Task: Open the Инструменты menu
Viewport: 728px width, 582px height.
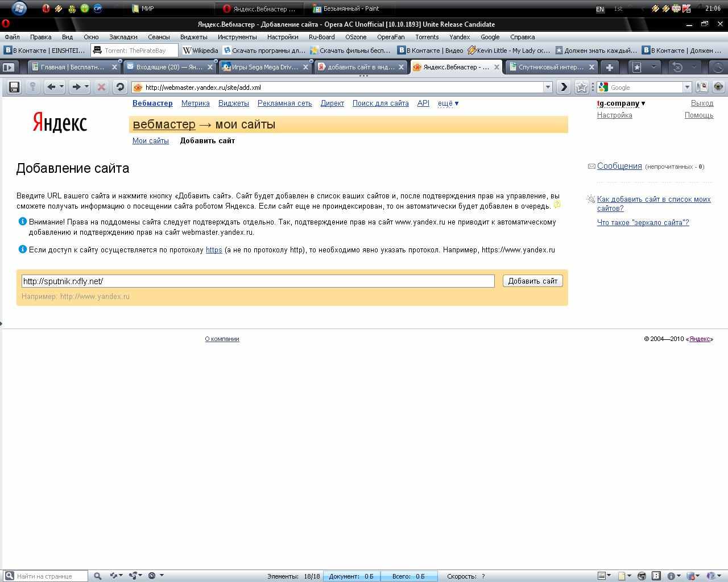Action: click(x=237, y=37)
